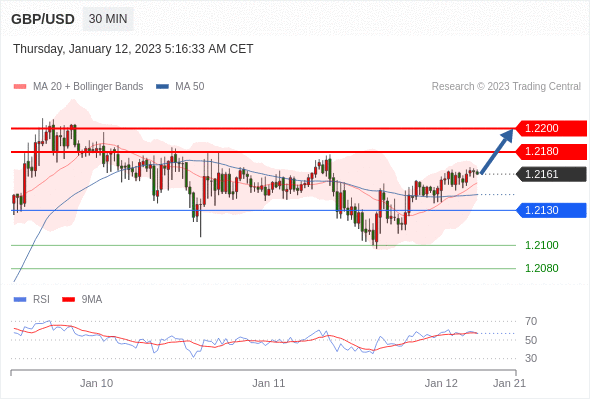Click the RSI 70 level label
The height and width of the screenshot is (400, 590).
click(x=531, y=321)
